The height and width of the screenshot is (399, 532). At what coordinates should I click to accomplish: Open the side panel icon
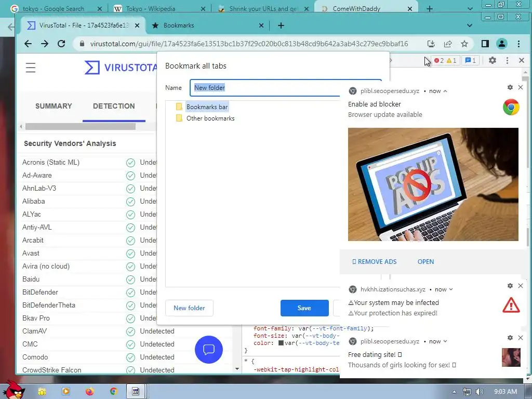[485, 44]
